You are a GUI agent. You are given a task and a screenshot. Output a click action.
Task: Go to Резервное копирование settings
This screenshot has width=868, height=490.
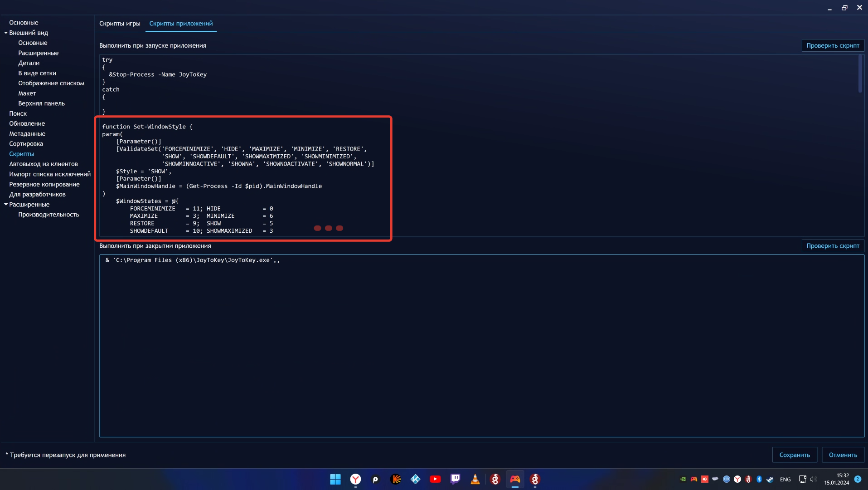click(x=44, y=184)
